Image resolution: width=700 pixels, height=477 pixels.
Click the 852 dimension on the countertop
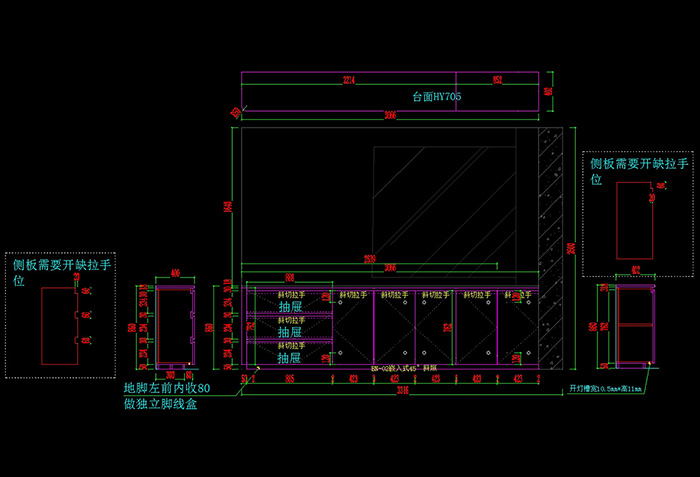(x=497, y=78)
